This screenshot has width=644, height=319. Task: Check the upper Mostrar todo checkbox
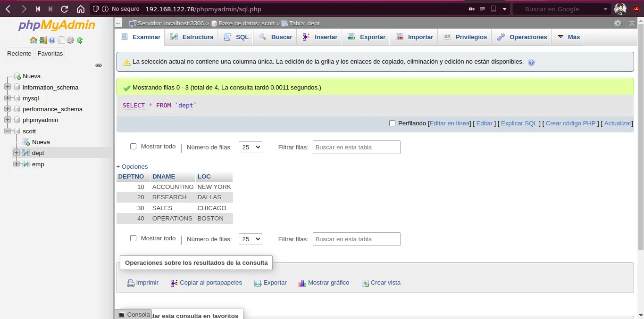[133, 147]
